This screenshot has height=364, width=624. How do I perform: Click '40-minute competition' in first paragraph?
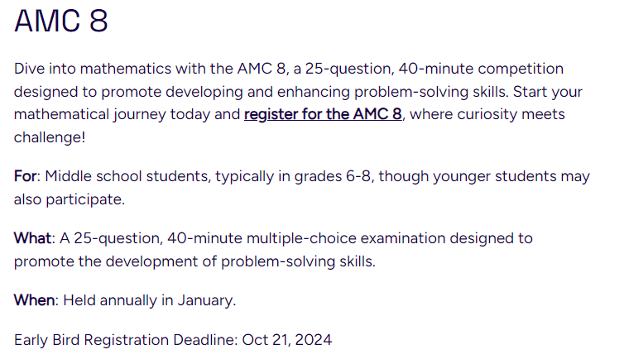(x=481, y=69)
